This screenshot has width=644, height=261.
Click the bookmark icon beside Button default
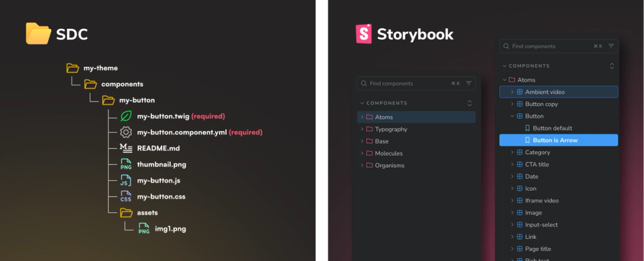pos(527,128)
